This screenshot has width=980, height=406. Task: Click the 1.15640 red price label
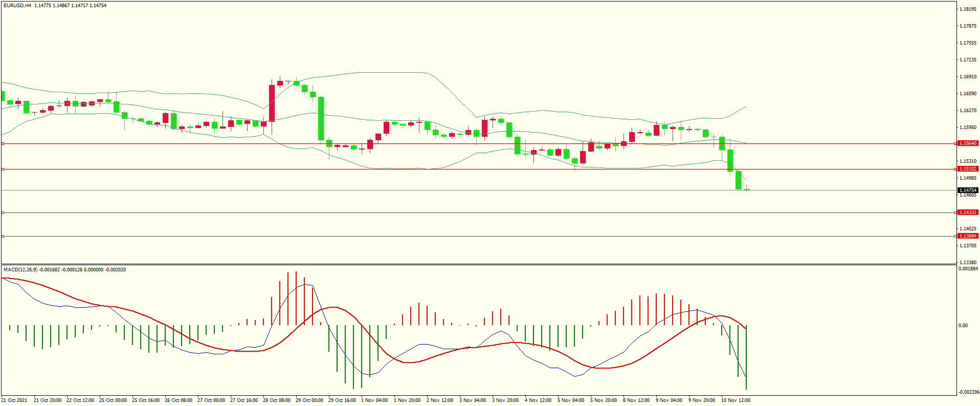pyautogui.click(x=967, y=143)
